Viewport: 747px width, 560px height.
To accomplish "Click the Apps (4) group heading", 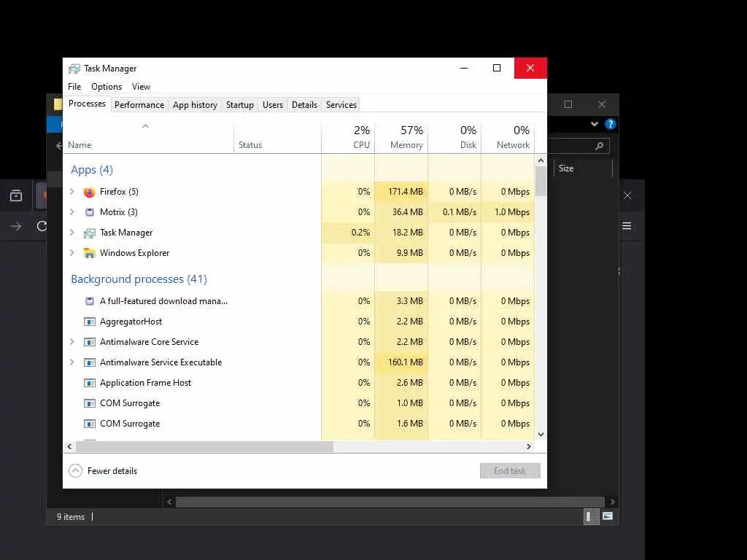I will 92,170.
